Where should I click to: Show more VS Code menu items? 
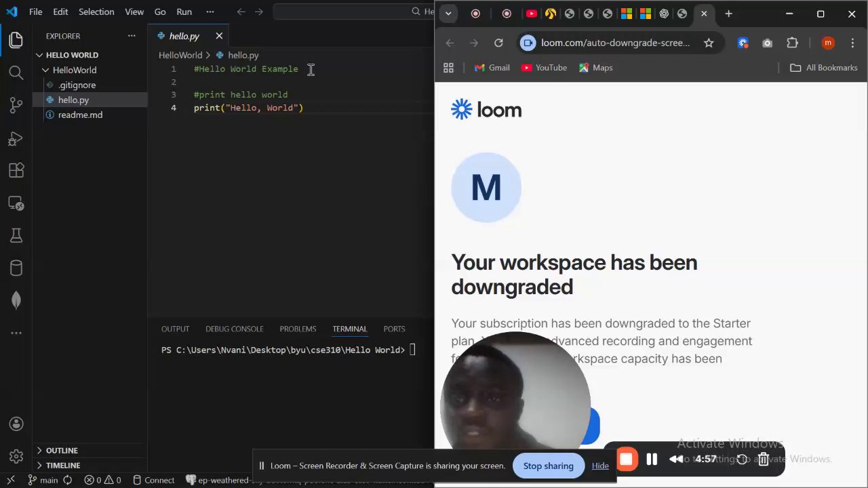[x=210, y=12]
